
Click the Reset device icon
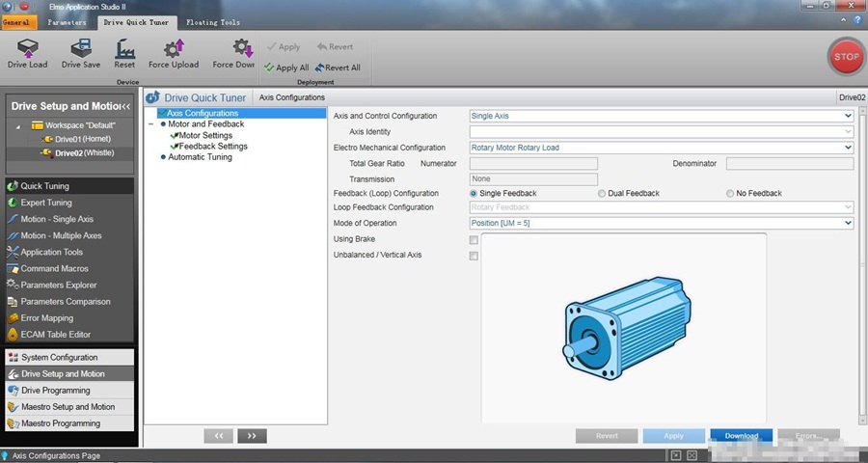(124, 49)
